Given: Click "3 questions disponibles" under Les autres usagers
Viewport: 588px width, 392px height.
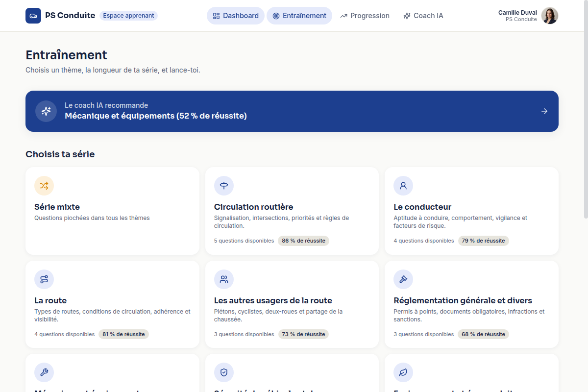Looking at the screenshot, I should coord(244,334).
